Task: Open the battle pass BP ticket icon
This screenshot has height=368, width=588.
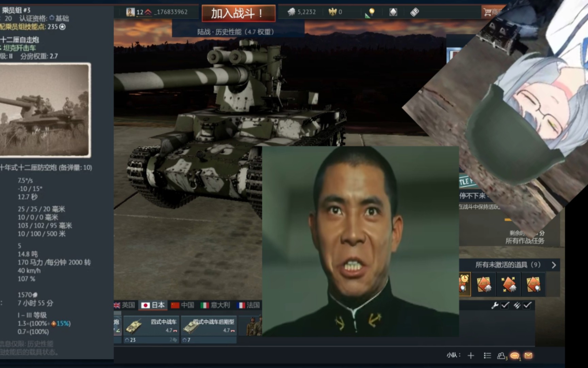Action: tap(414, 12)
